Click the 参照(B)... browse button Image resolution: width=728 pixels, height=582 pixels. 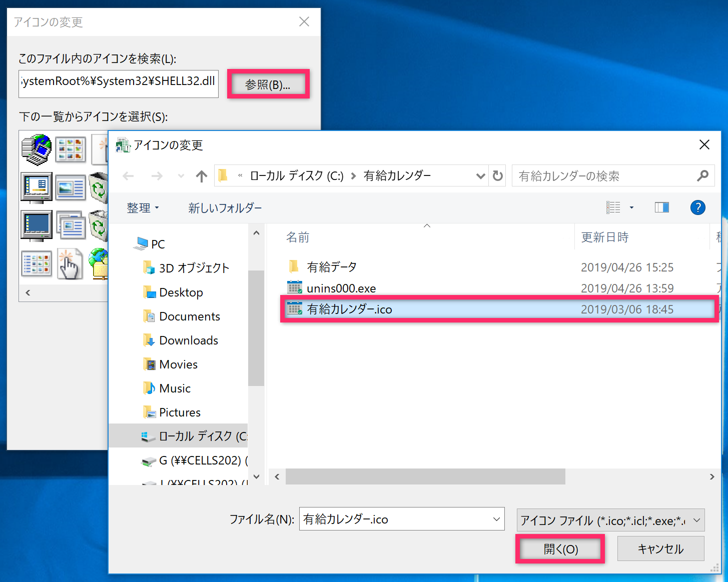point(268,84)
